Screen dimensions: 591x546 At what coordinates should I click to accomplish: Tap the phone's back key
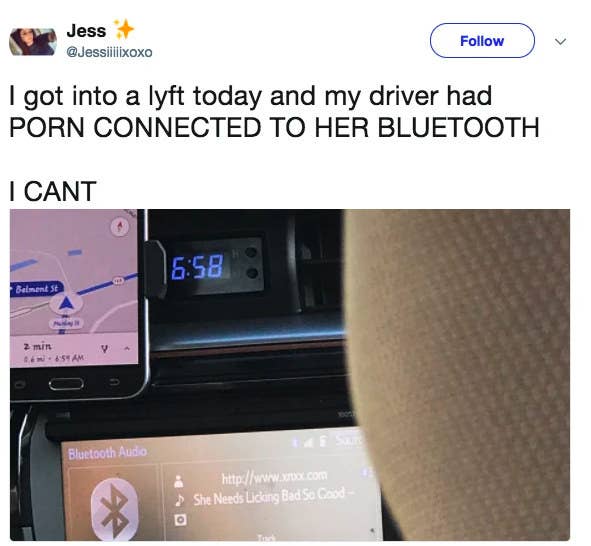point(114,383)
